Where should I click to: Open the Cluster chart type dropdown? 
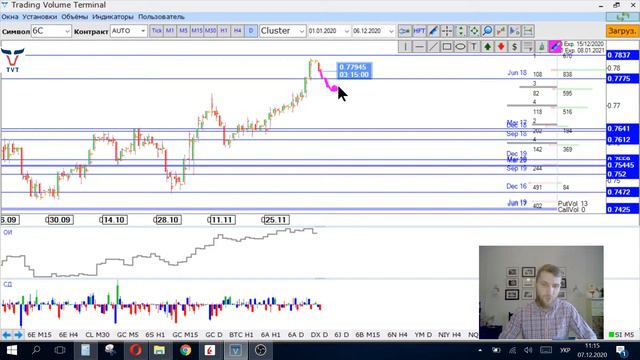tap(282, 31)
